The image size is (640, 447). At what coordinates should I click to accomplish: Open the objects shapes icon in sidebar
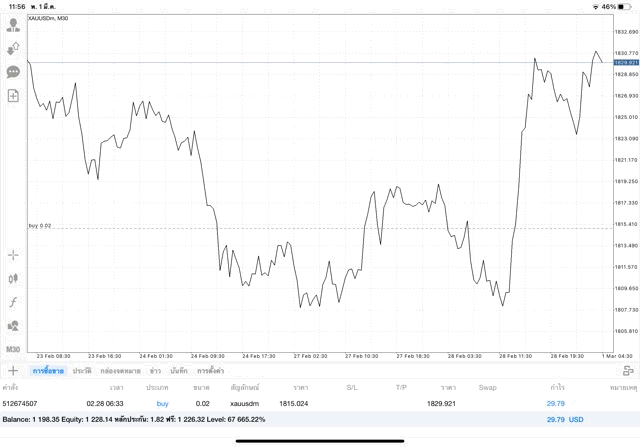tap(13, 325)
